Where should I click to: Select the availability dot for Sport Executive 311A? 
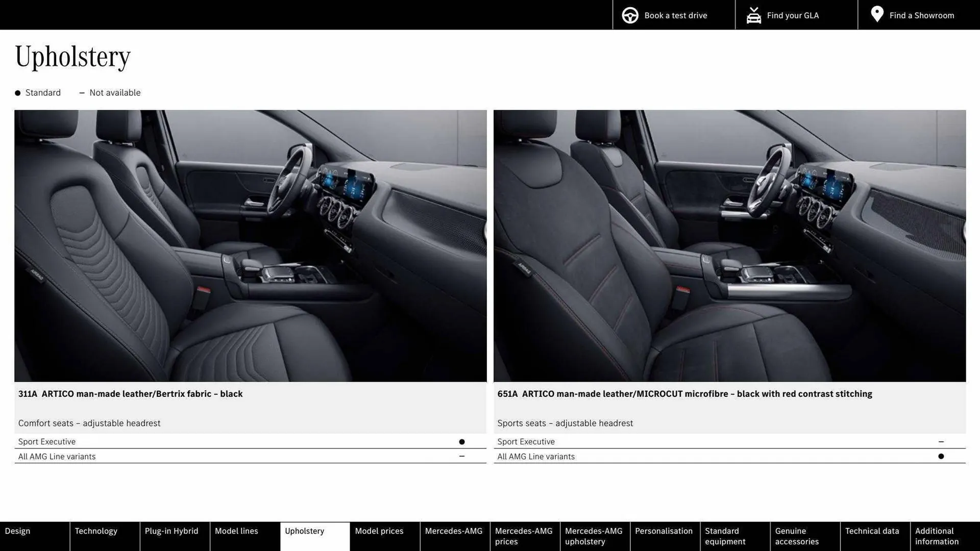[x=462, y=441]
